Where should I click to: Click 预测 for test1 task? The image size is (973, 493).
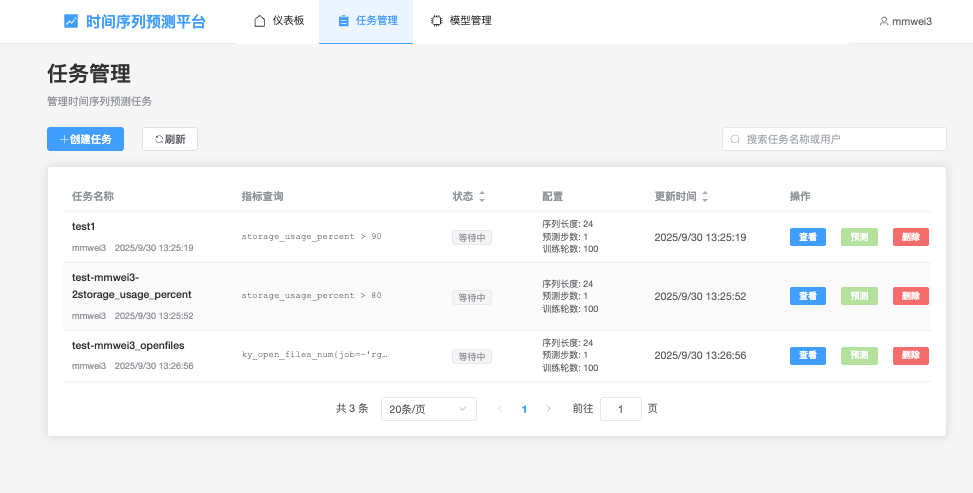coord(859,237)
